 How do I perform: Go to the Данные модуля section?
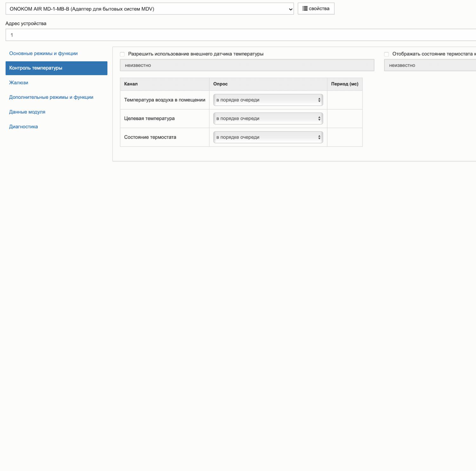[x=27, y=112]
